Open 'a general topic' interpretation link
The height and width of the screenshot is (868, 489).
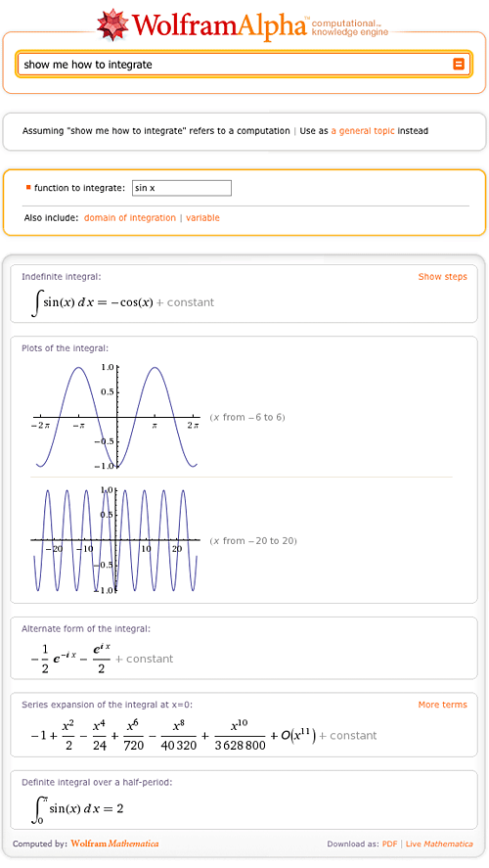[x=363, y=131]
